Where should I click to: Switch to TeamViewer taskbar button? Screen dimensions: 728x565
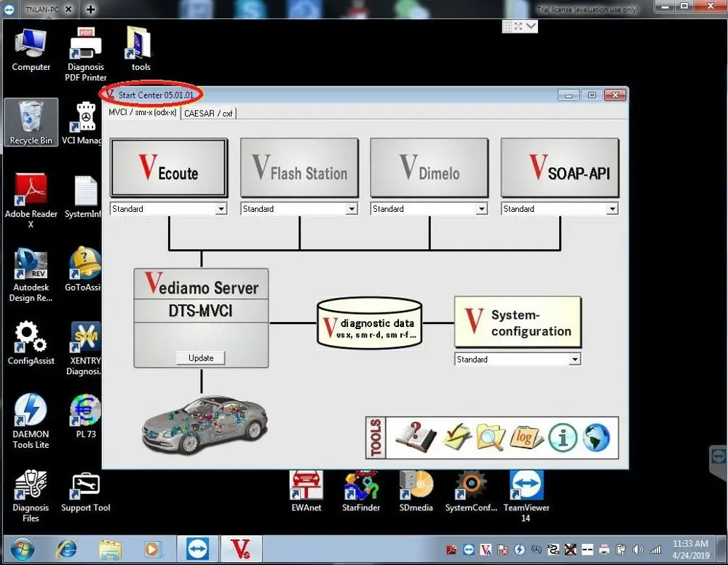pos(197,550)
